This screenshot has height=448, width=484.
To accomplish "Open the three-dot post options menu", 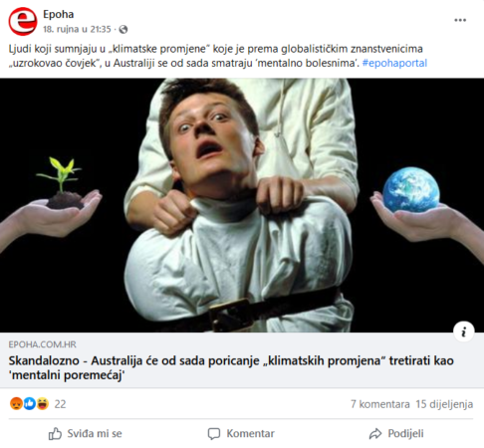I will pos(460,20).
